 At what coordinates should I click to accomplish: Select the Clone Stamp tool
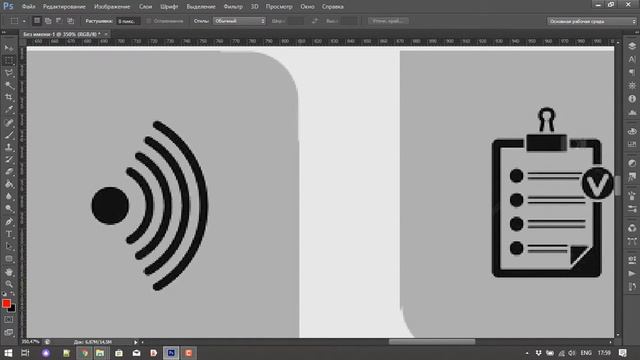[9, 147]
